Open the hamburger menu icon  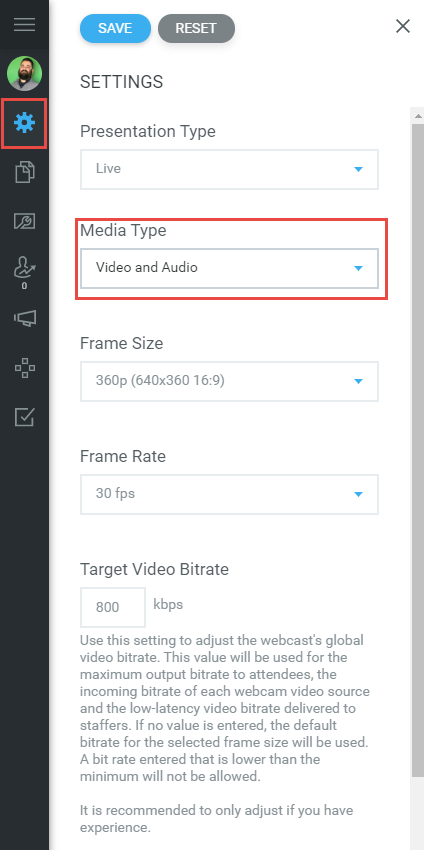click(24, 25)
